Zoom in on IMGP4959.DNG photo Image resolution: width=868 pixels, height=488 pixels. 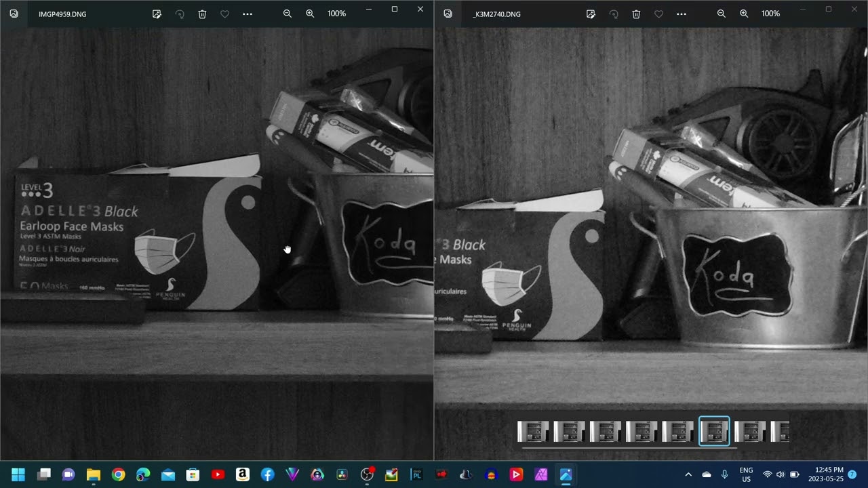[310, 14]
